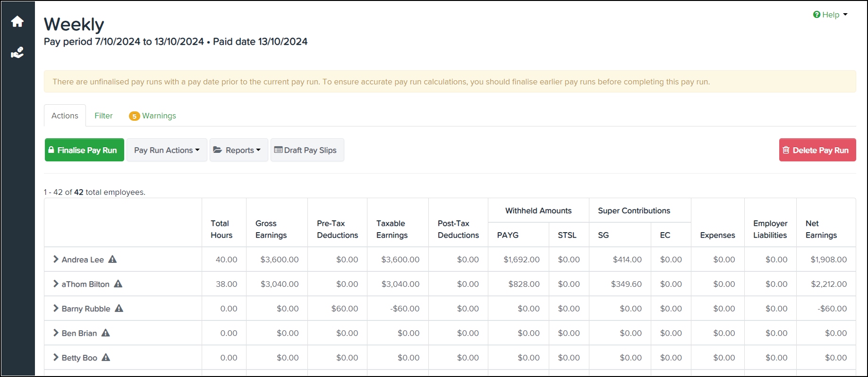Screen dimensions: 868x377
Task: Expand the Andrea Lee employee row
Action: tap(56, 260)
